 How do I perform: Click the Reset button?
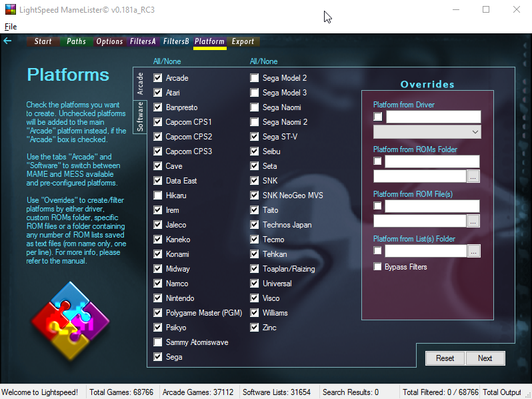(445, 358)
